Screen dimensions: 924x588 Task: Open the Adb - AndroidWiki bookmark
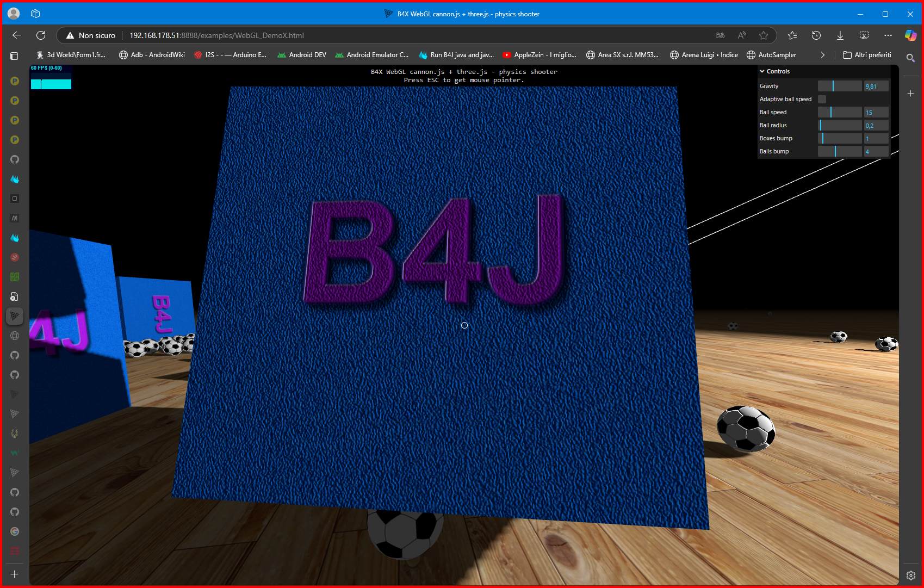(x=152, y=55)
